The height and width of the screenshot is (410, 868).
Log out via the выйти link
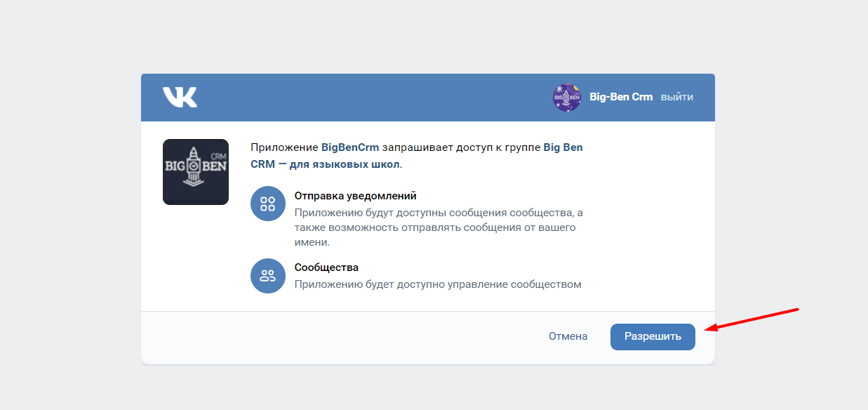coord(677,98)
